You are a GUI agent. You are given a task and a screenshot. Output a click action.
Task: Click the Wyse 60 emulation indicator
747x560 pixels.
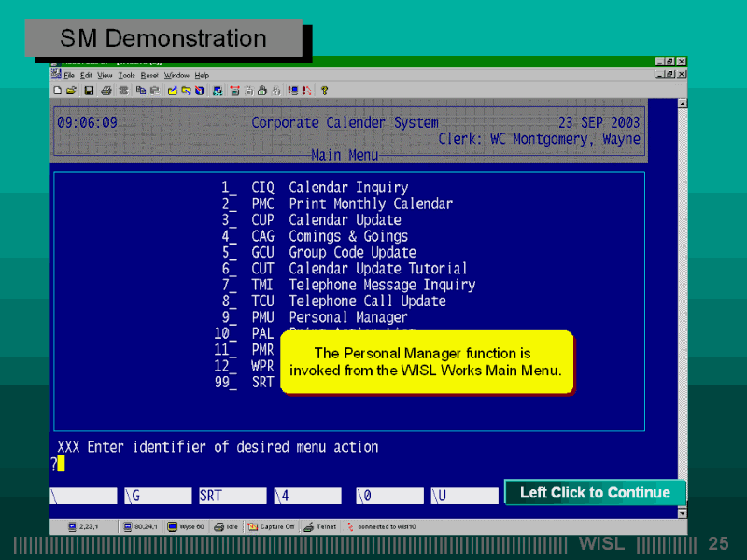(187, 526)
